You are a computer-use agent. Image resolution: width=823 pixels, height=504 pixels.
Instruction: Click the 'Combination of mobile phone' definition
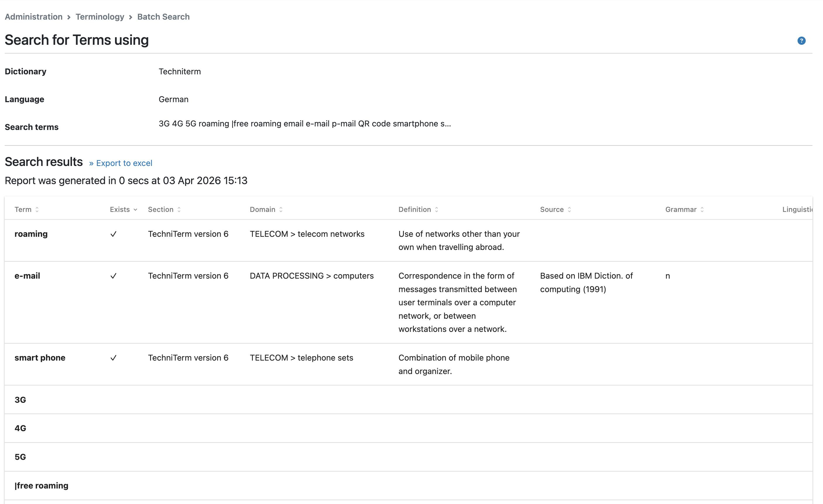pos(454,364)
